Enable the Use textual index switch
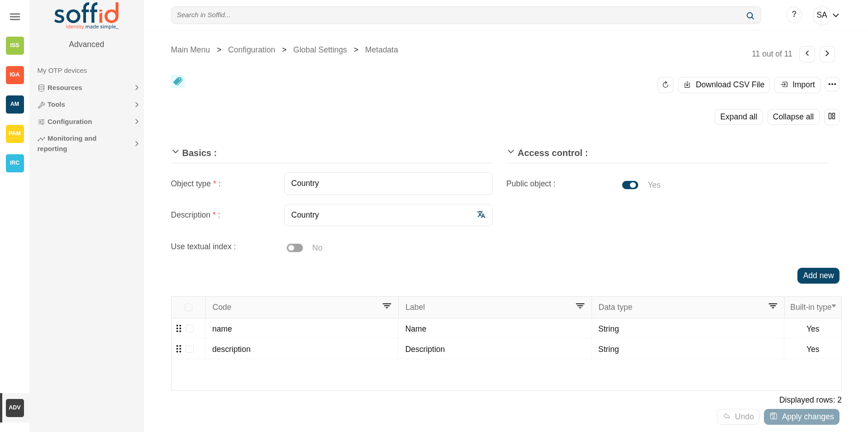The image size is (868, 432). (295, 248)
